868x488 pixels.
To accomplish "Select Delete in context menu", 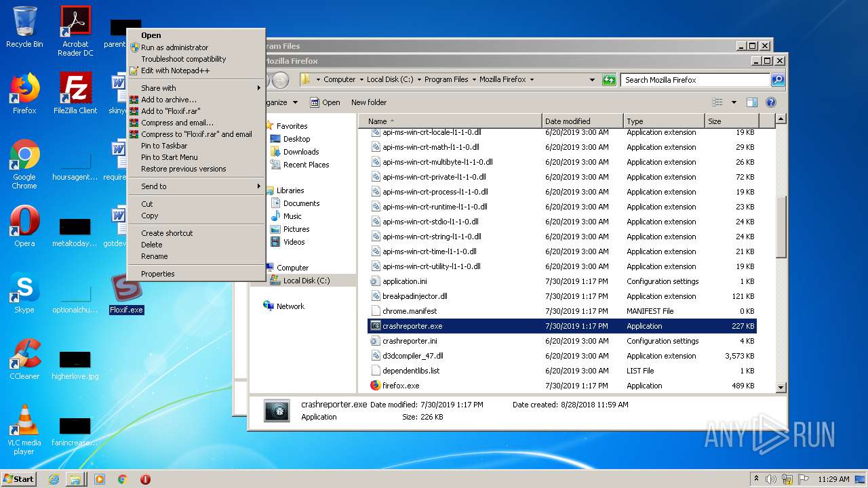I will tap(196, 245).
